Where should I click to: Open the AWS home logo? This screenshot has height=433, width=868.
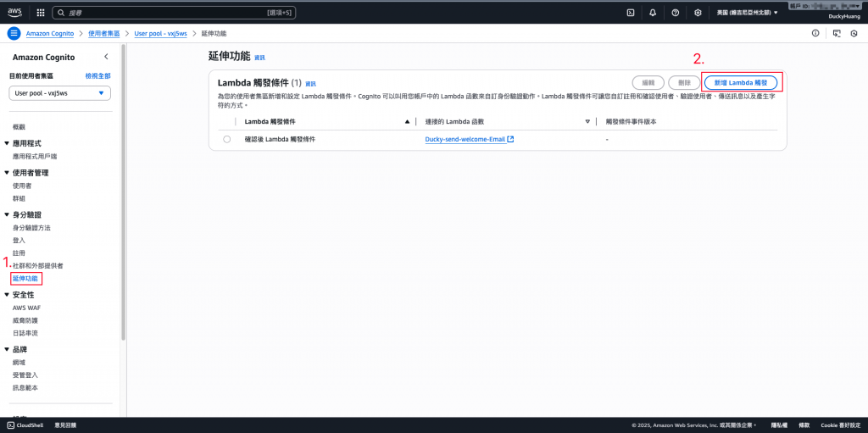(x=14, y=12)
